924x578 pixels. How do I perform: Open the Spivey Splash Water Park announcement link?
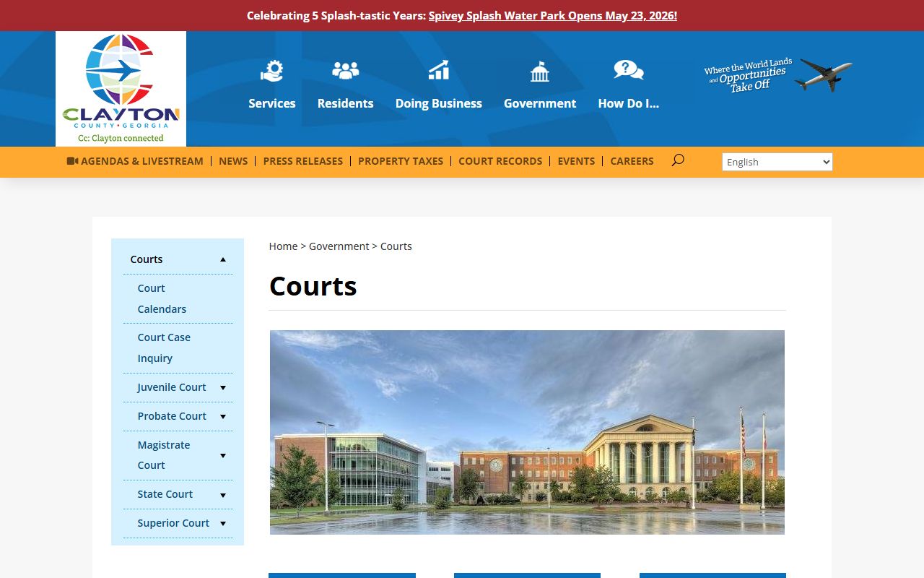pyautogui.click(x=553, y=15)
